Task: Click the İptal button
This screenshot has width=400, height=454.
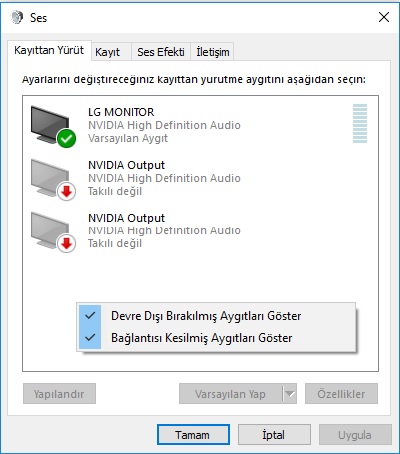Action: (x=274, y=435)
